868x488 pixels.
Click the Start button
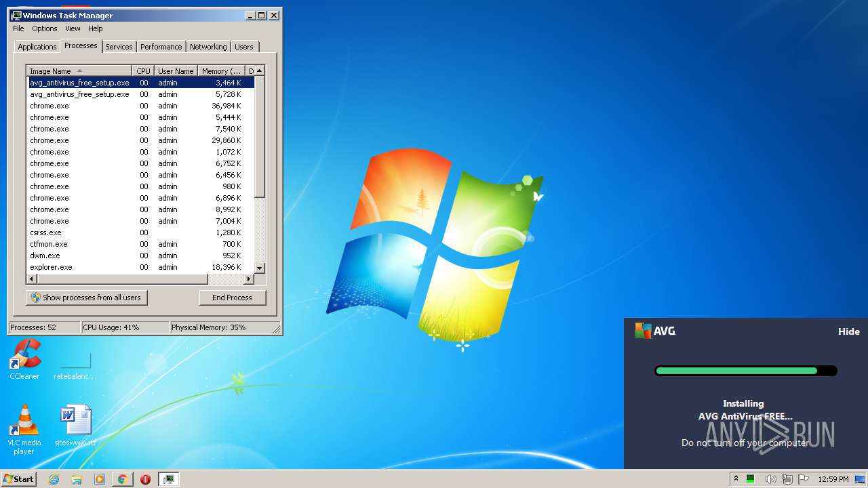[x=19, y=479]
